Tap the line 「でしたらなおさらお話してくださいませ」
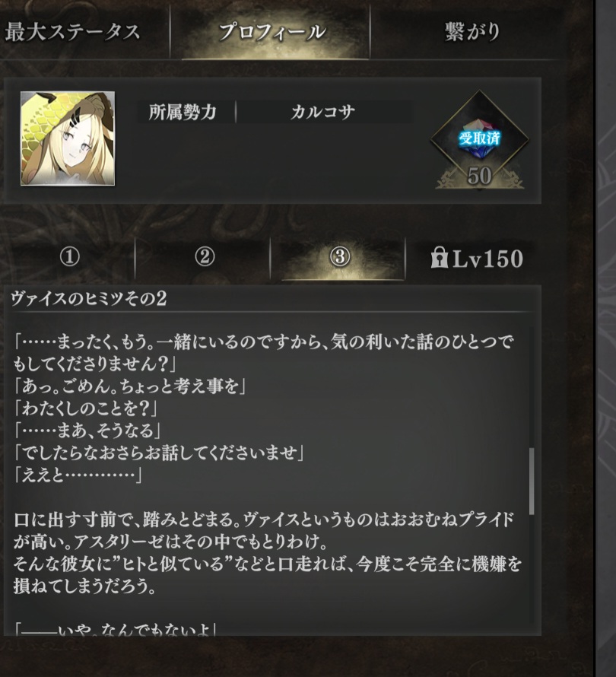 (x=159, y=453)
